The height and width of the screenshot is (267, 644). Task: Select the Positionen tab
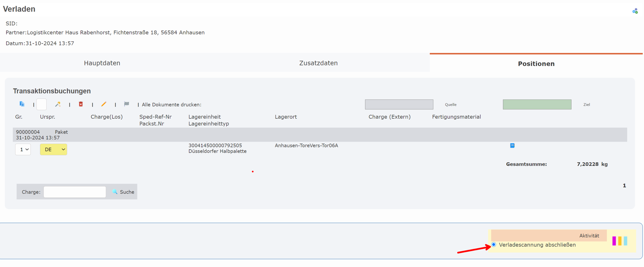point(536,64)
